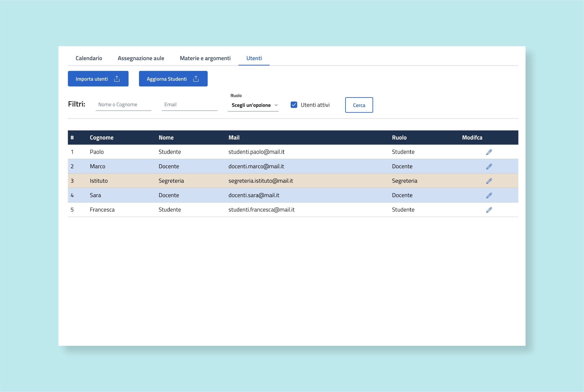
Task: Select email docenti.sara@mail.it
Action: coord(254,195)
